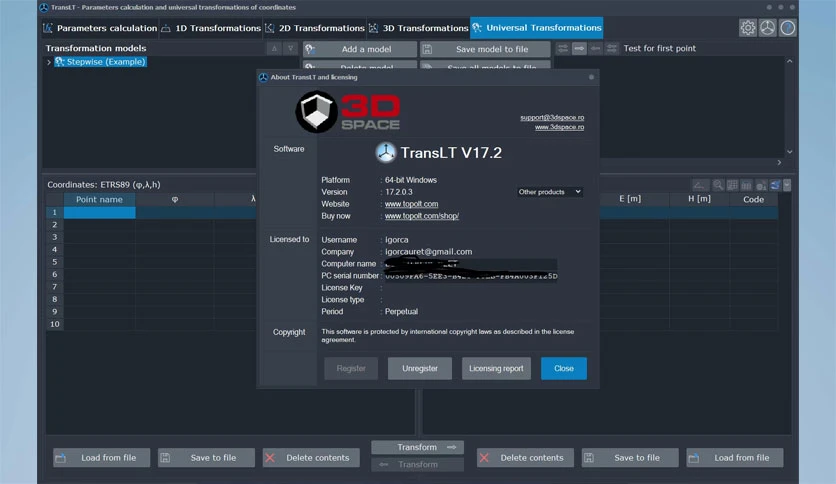Click the Code column header
Screen dimensions: 836x484
click(753, 199)
